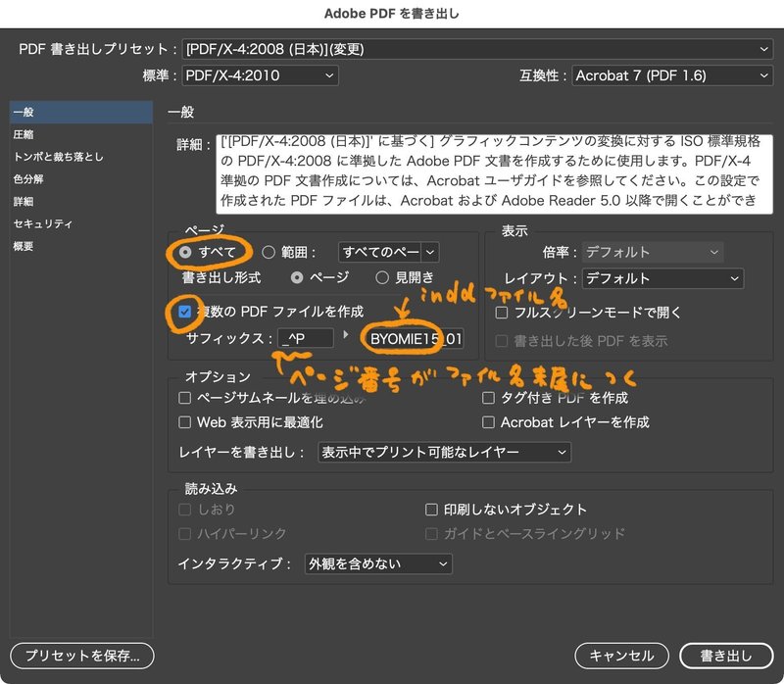Screen dimensions: 784x684
Task: Select 一般 in the sidebar
Action: (x=81, y=112)
